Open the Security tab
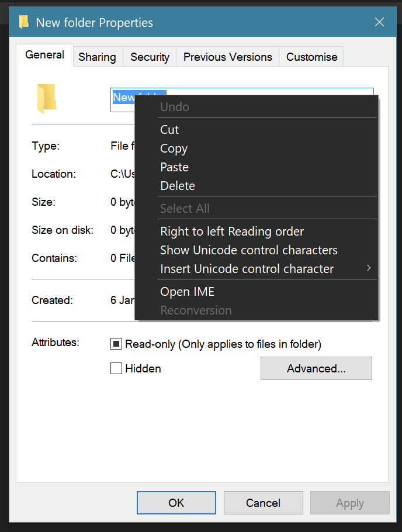Viewport: 402px width, 532px height. (150, 57)
